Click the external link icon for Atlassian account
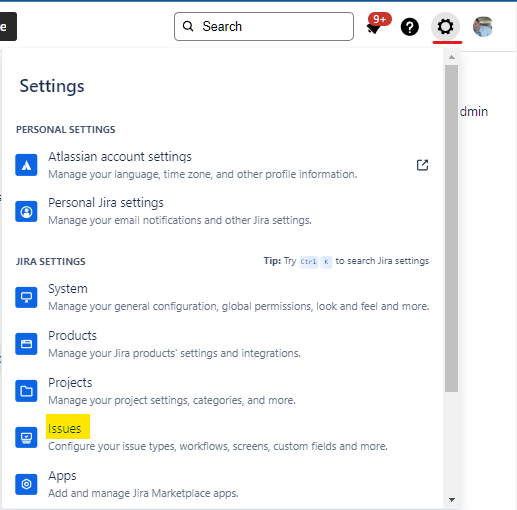 click(x=422, y=165)
